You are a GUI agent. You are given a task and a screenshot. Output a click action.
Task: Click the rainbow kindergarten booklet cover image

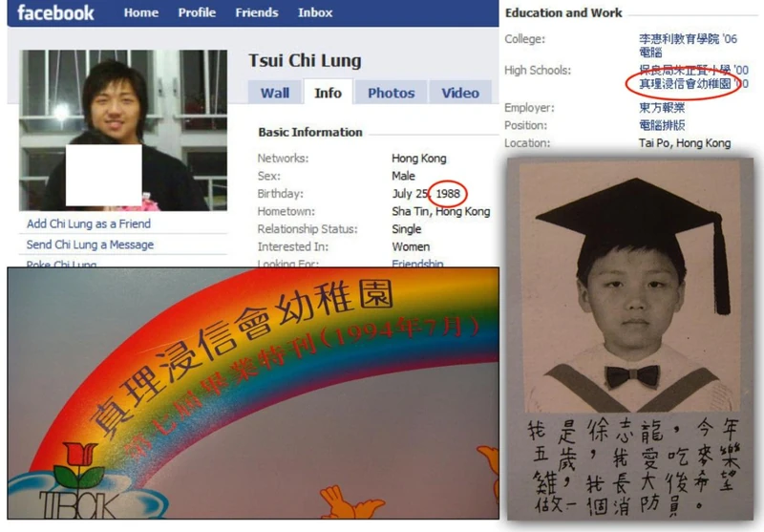click(253, 394)
